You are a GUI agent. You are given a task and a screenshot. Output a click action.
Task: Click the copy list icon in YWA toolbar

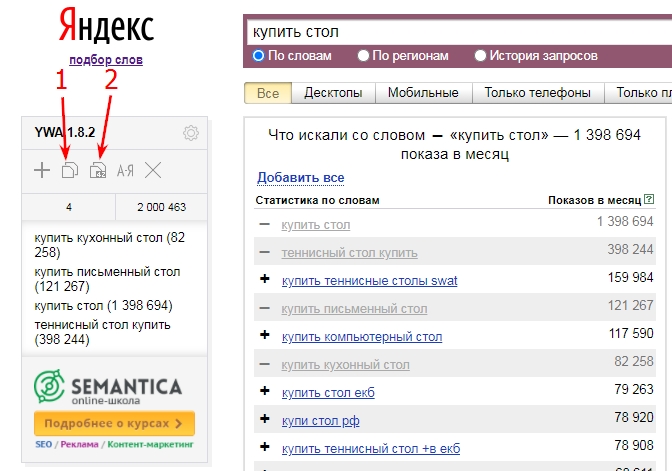(x=70, y=171)
